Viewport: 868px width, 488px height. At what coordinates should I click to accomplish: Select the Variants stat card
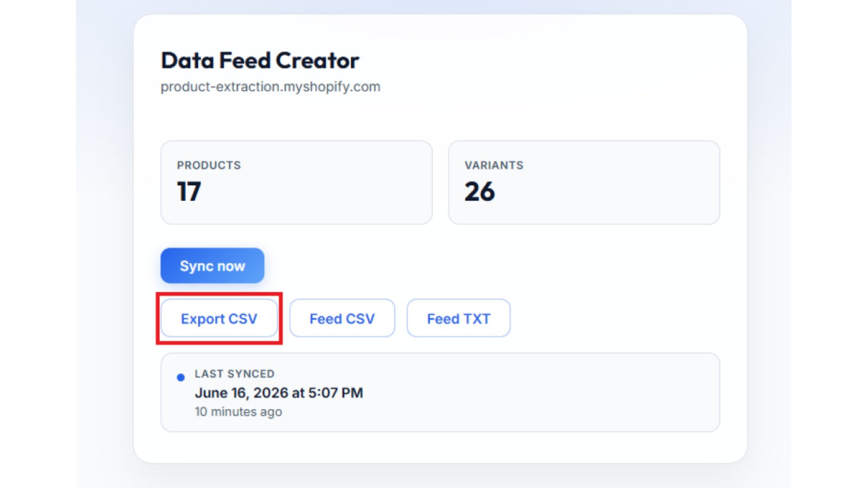(x=584, y=183)
